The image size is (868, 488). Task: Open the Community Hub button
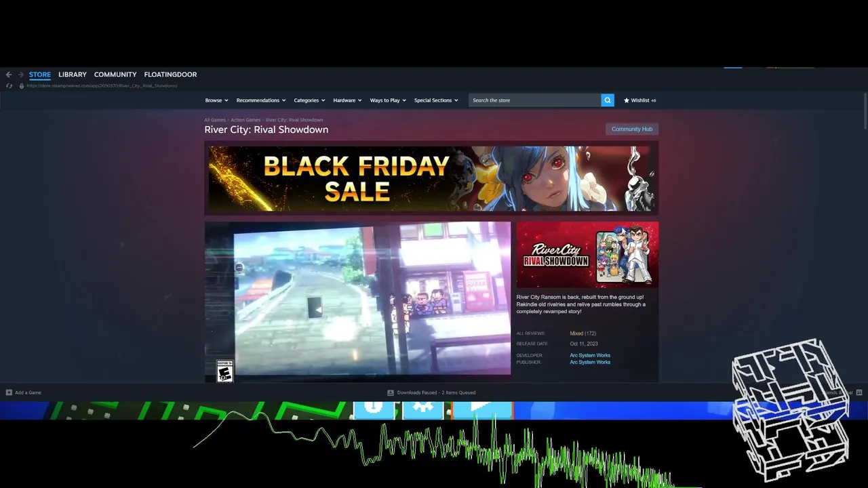point(632,129)
